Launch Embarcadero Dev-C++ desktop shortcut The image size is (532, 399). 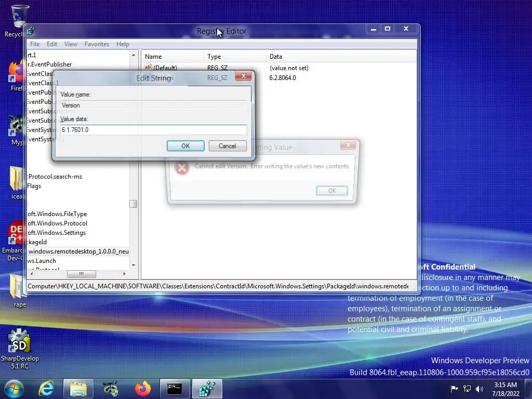click(x=13, y=241)
